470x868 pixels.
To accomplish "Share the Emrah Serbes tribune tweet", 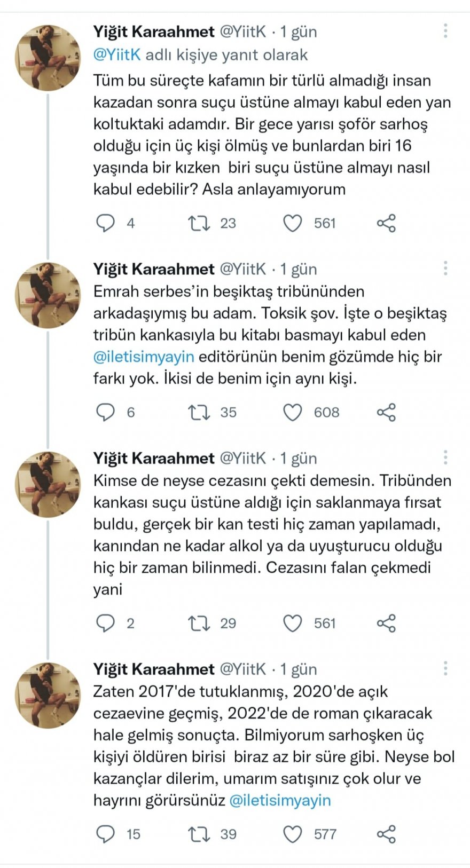I will [386, 412].
